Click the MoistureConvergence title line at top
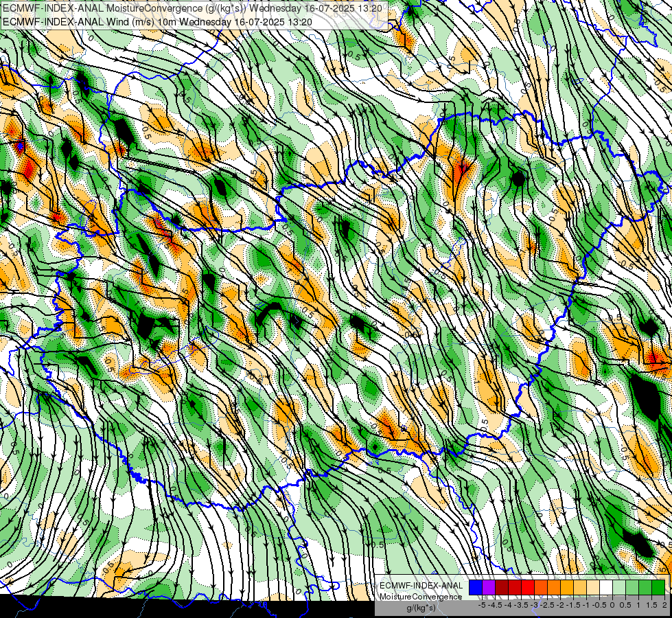The width and height of the screenshot is (672, 618). tap(192, 8)
